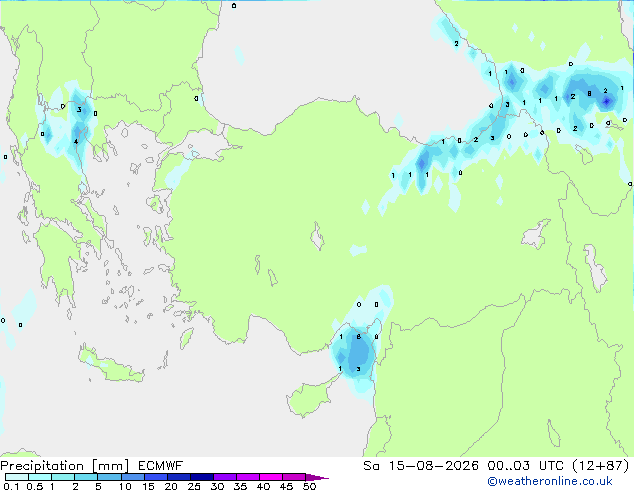Click the over-50 mm legend arrow tip

tap(318, 477)
